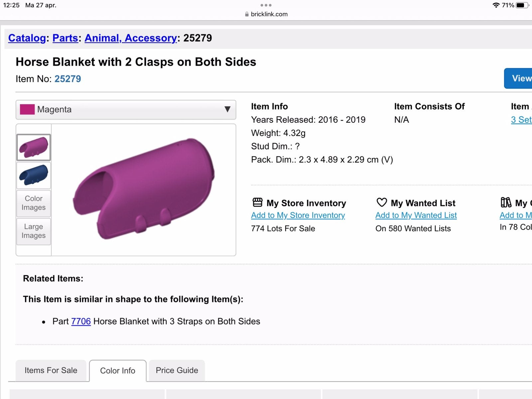This screenshot has width=532, height=399.
Task: Switch to Items For Sale tab
Action: point(51,370)
